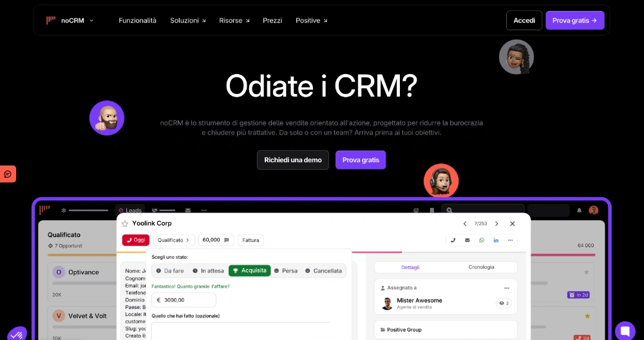This screenshot has width=644, height=340.
Task: Open the three-dots menu in the app top bar
Action: pyautogui.click(x=204, y=210)
